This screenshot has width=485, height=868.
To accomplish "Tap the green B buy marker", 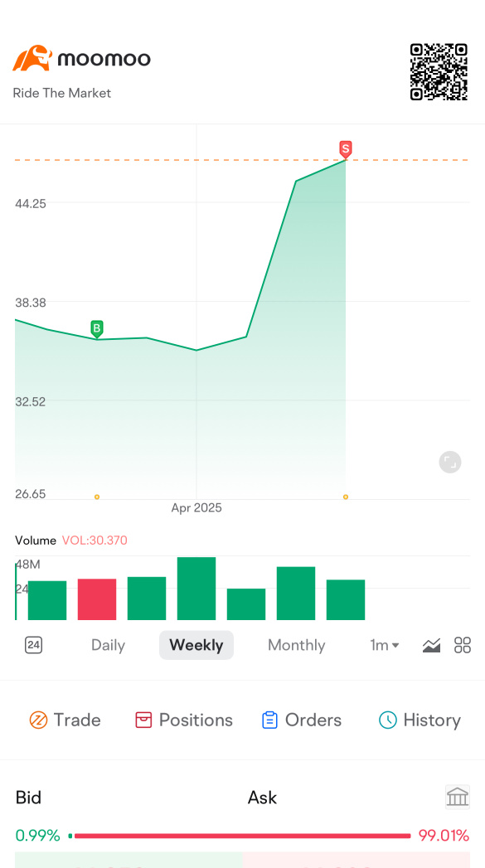I will 97,329.
